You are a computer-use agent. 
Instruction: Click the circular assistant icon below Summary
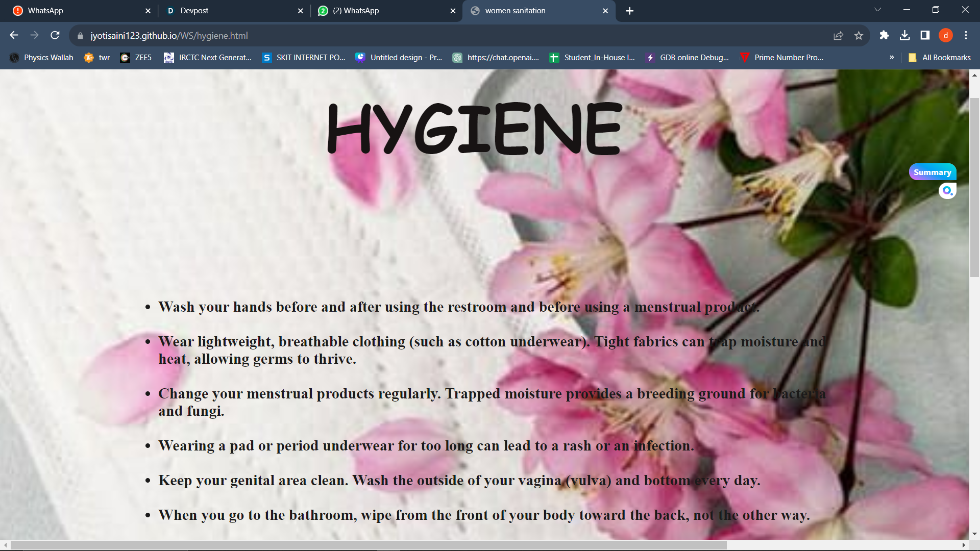[x=947, y=191]
